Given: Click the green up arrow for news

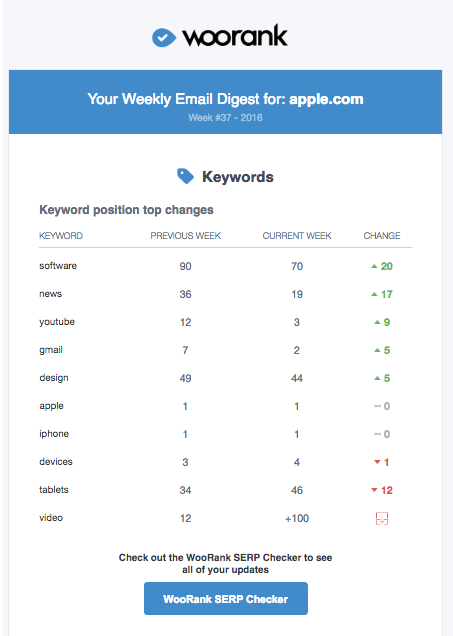Looking at the screenshot, I should click(x=374, y=294).
